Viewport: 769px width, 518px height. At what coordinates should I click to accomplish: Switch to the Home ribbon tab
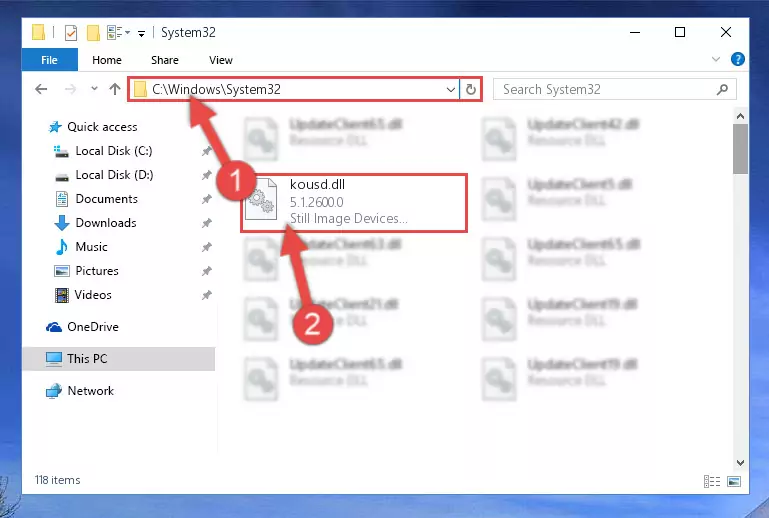point(107,60)
